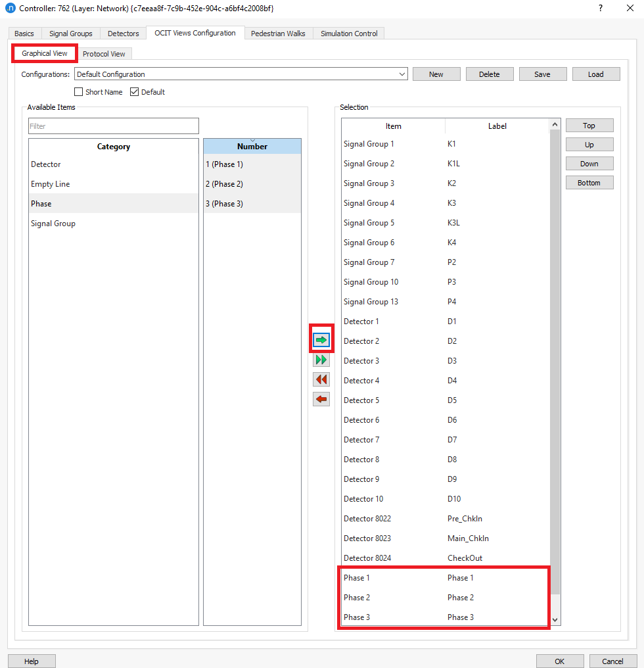Click the green single right arrow add button
This screenshot has width=644, height=668.
[321, 340]
